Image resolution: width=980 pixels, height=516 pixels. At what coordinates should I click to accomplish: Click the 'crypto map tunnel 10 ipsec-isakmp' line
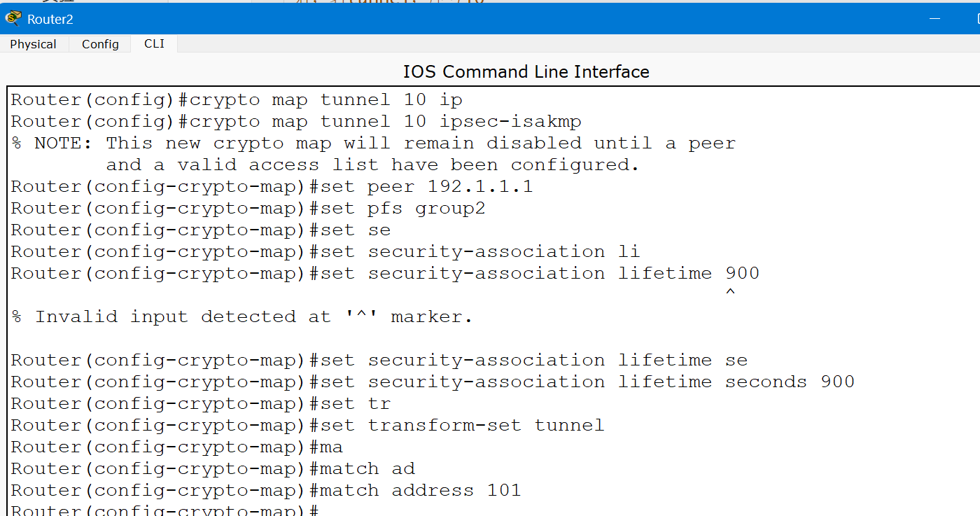tap(296, 122)
